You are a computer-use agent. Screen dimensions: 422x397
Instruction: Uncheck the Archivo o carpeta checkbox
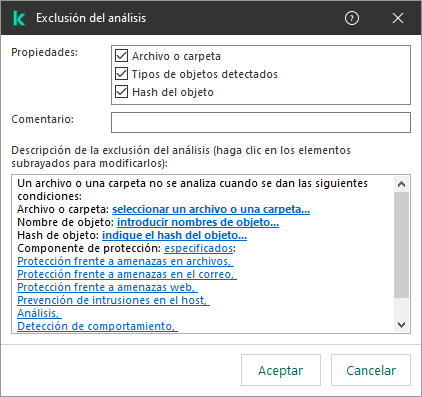point(121,56)
